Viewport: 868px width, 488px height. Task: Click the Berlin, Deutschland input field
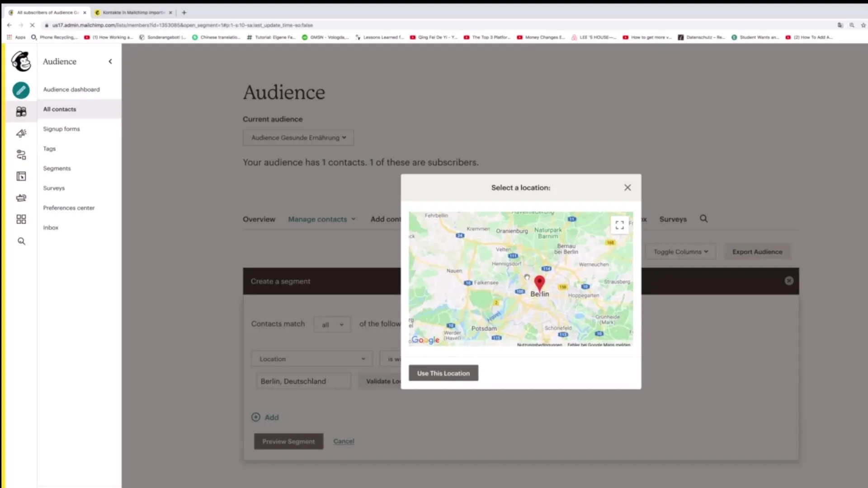303,381
